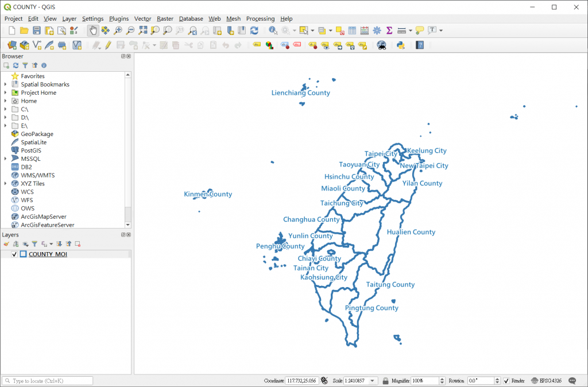Viewport: 588px width, 387px height.
Task: Open the Processing menu
Action: 260,18
